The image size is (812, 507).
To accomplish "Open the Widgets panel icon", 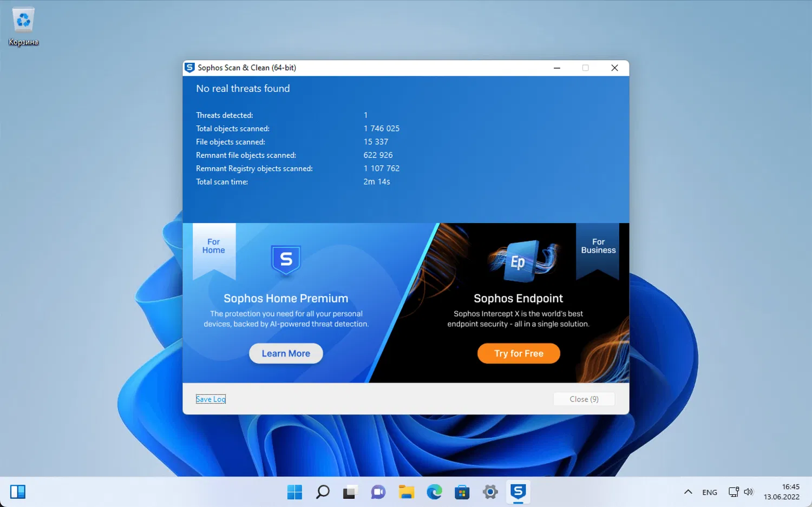I will click(x=18, y=492).
